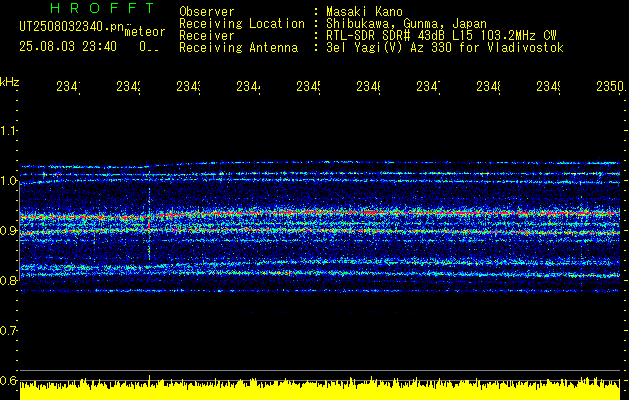The image size is (629, 400).
Task: Click the RTL-SDR SDR# 43dB receiver details
Action: [441, 36]
